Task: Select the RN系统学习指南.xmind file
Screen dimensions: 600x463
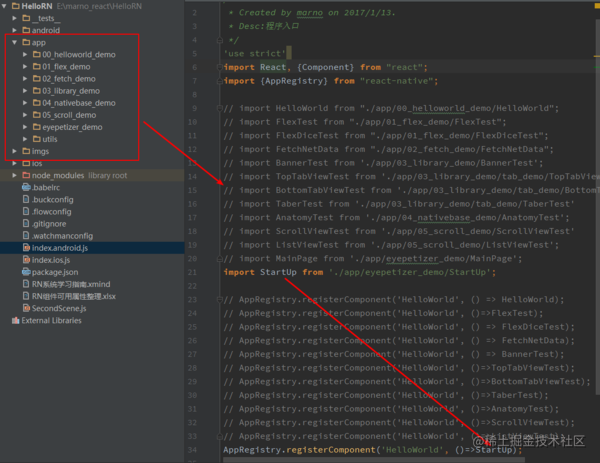Action: point(71,284)
